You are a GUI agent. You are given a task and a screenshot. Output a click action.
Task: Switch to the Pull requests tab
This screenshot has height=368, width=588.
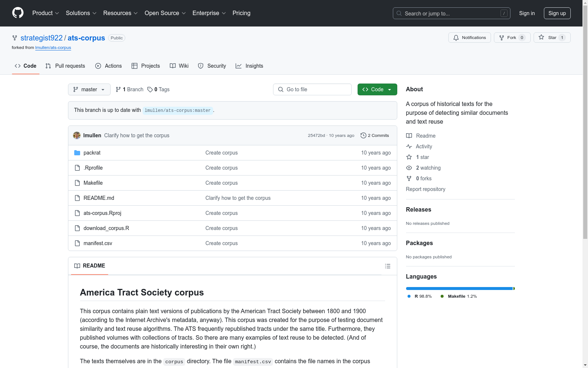click(65, 66)
